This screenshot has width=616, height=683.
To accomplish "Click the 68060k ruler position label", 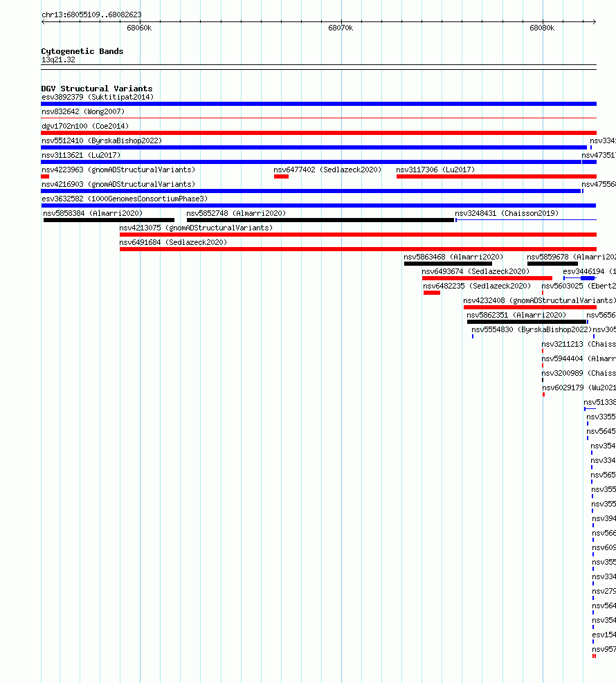I will pos(139,28).
